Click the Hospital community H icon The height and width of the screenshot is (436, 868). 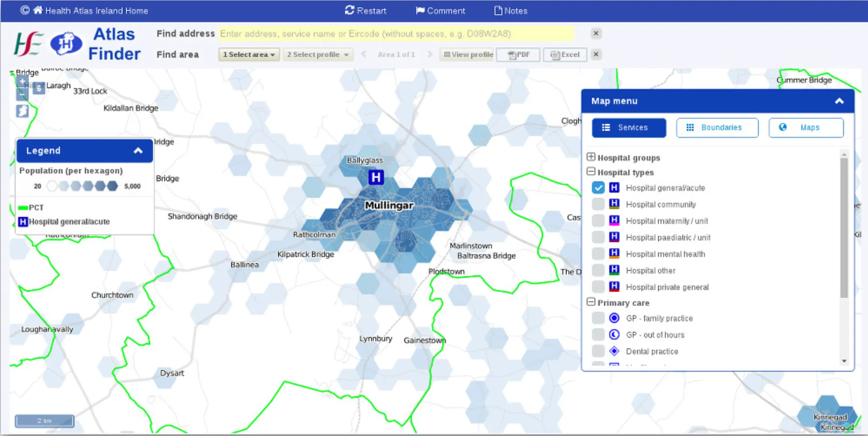tap(614, 204)
